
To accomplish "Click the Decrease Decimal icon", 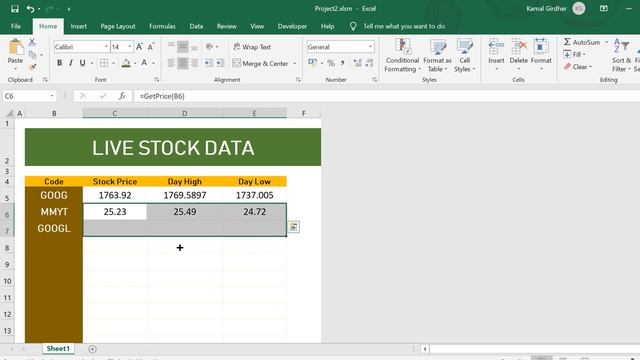I will coord(369,63).
